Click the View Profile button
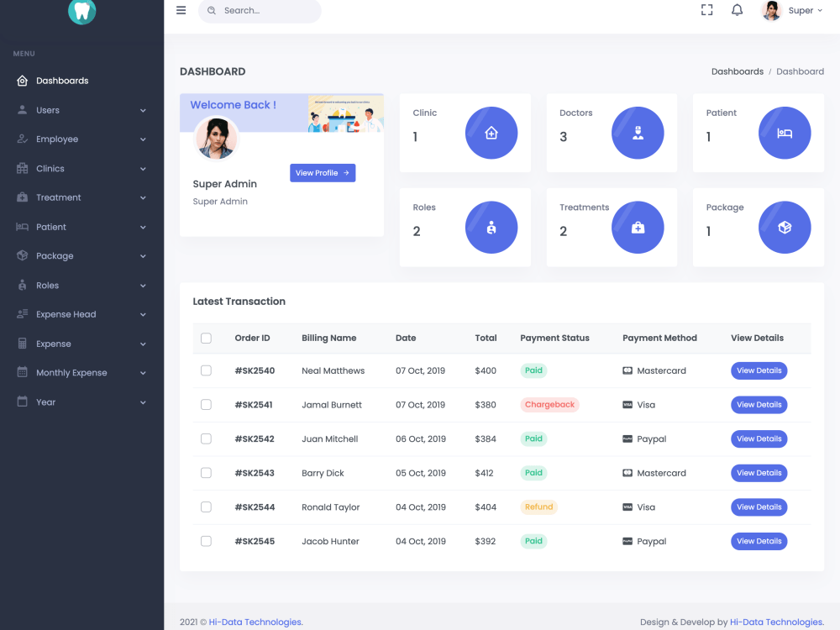840x630 pixels. (x=323, y=173)
